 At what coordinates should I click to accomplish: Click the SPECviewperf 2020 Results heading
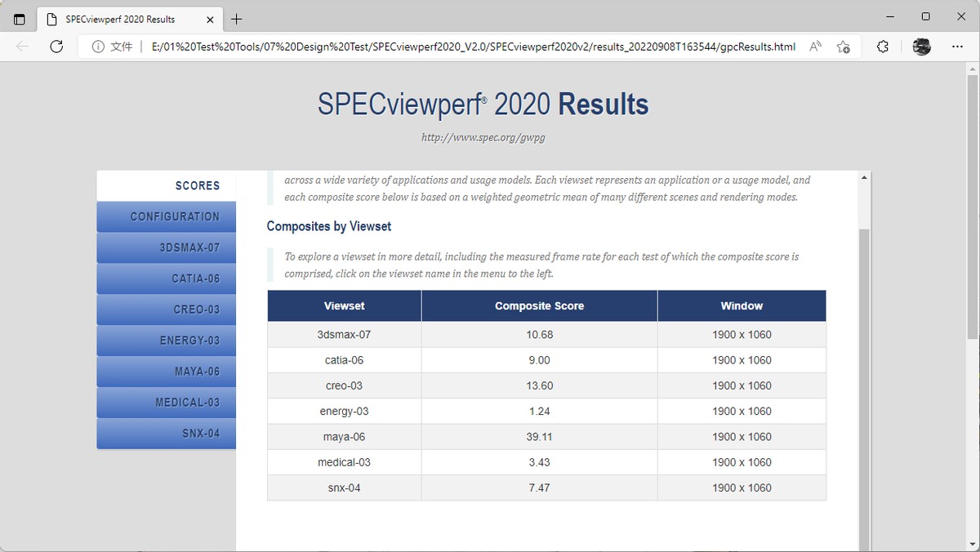coord(483,105)
